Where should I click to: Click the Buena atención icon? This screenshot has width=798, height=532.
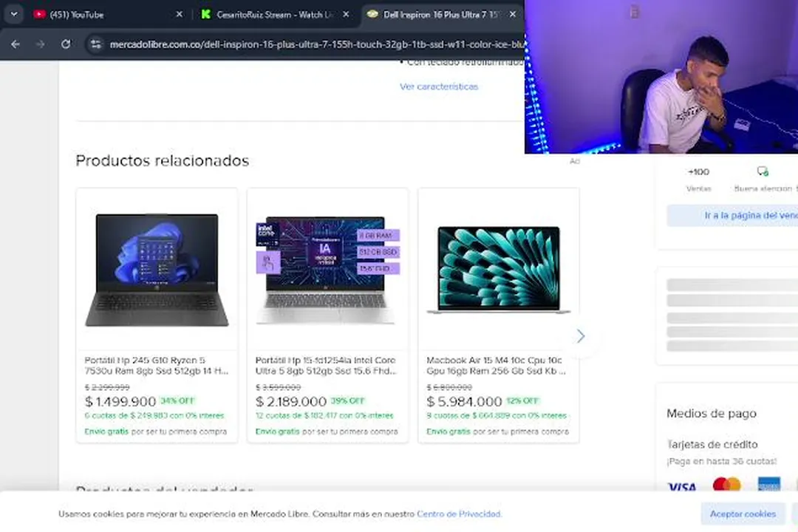[763, 171]
